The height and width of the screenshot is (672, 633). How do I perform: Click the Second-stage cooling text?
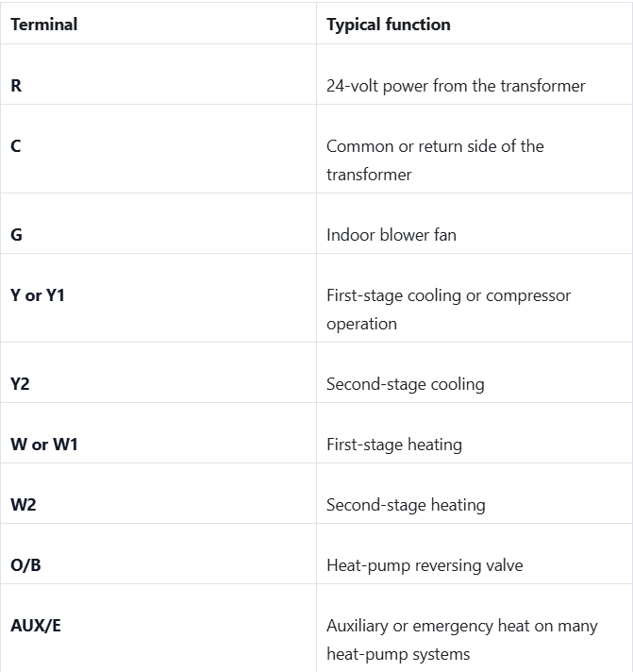coord(406,384)
